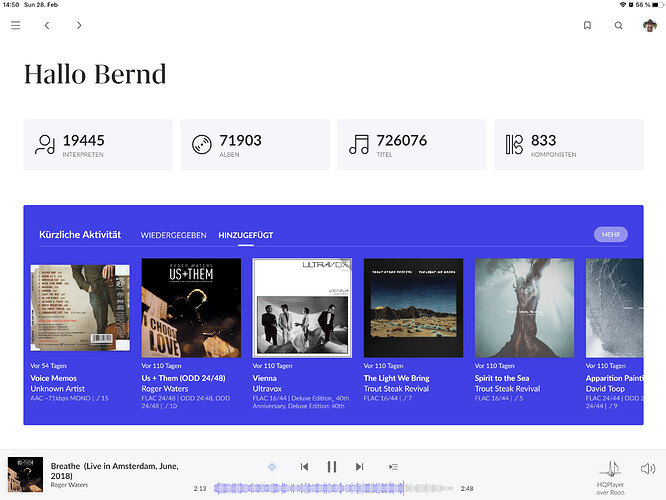Click now-playing album art thumbnail
Image resolution: width=666 pixels, height=500 pixels.
(x=25, y=475)
